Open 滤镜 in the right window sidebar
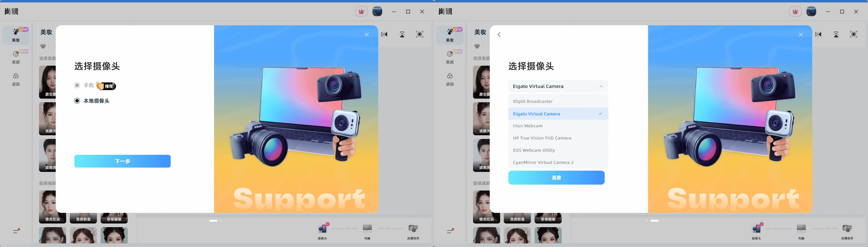The image size is (868, 247). click(x=450, y=79)
